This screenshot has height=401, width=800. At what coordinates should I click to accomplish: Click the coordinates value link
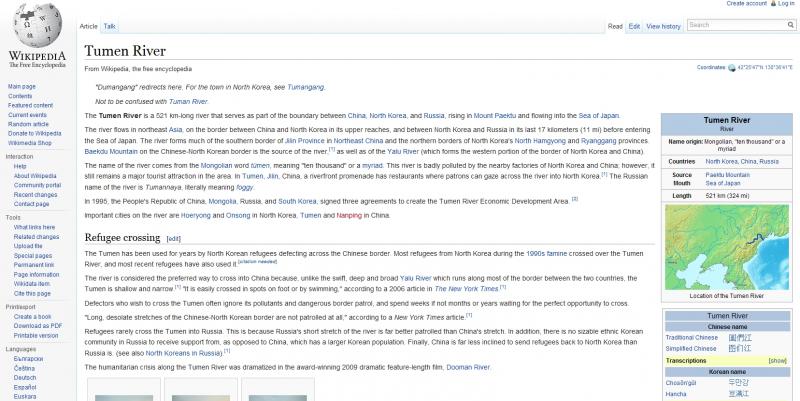click(x=765, y=68)
